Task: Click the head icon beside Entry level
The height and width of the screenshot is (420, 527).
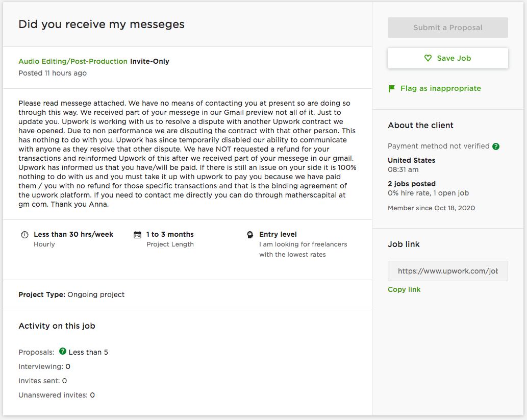Action: (x=250, y=235)
